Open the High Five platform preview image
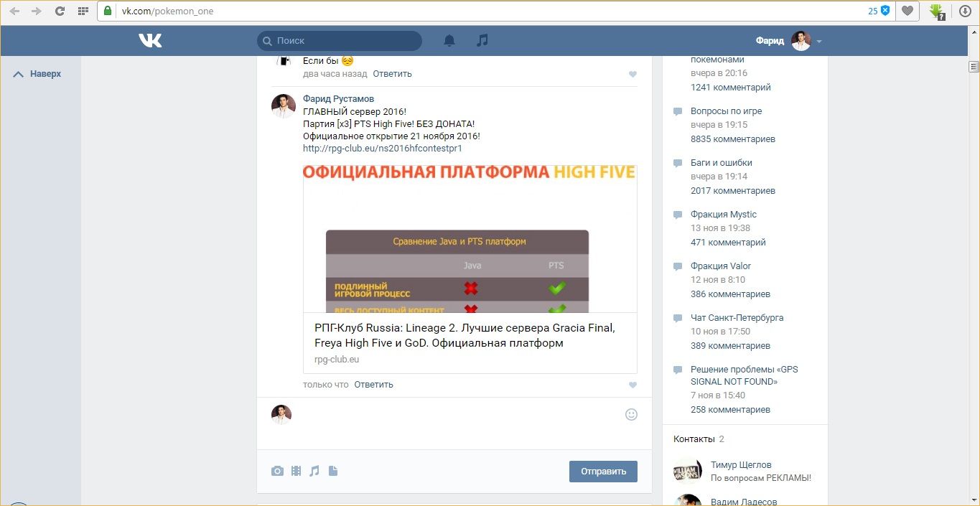The image size is (980, 506). (470, 239)
